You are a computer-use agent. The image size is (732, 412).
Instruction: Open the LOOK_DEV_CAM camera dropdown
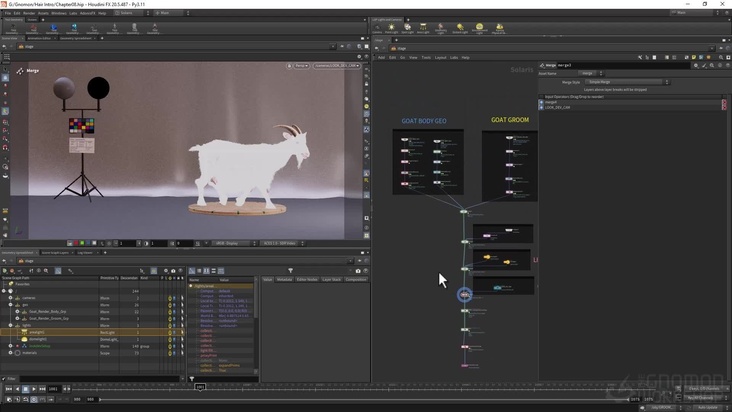337,66
